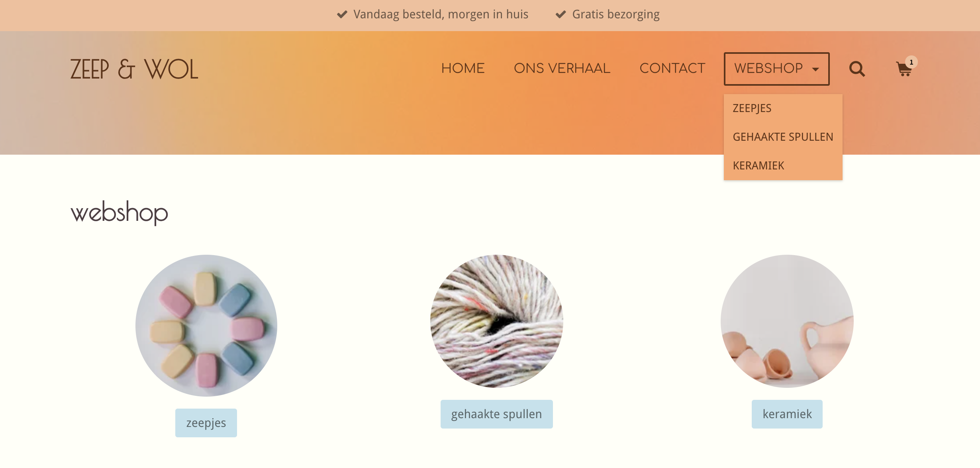The width and height of the screenshot is (980, 468).
Task: Click the ZEEP & WOL logo
Action: tap(134, 69)
